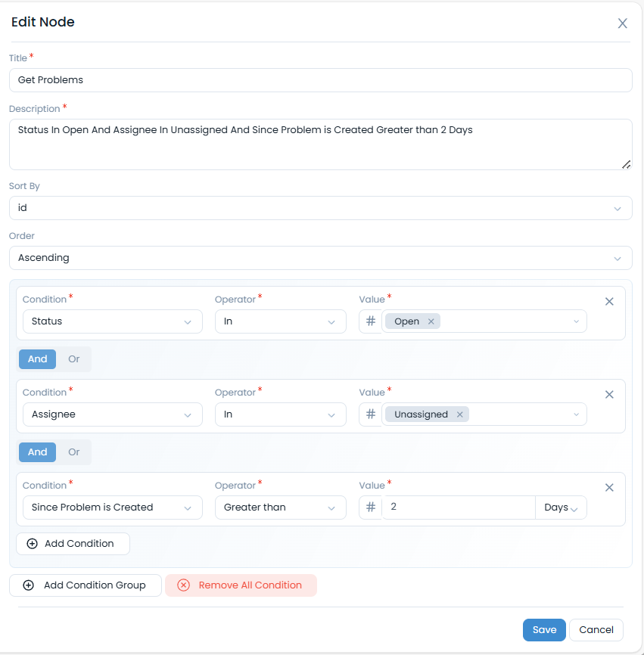Switch first condition connector to Or
This screenshot has height=655, width=644.
pos(74,359)
